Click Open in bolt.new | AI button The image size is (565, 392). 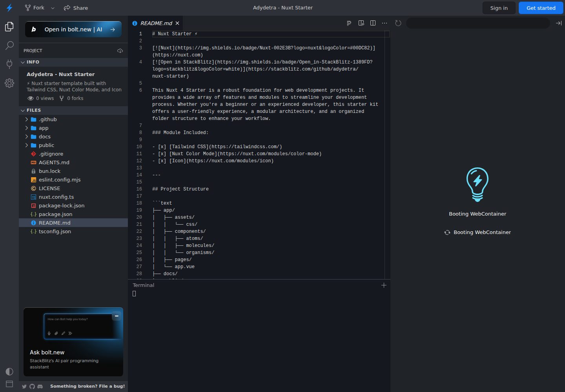click(73, 29)
